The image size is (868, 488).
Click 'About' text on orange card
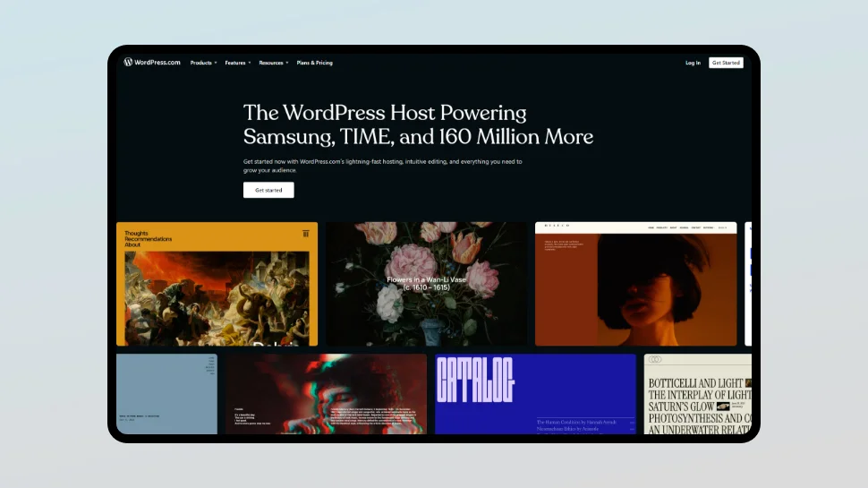coord(132,244)
